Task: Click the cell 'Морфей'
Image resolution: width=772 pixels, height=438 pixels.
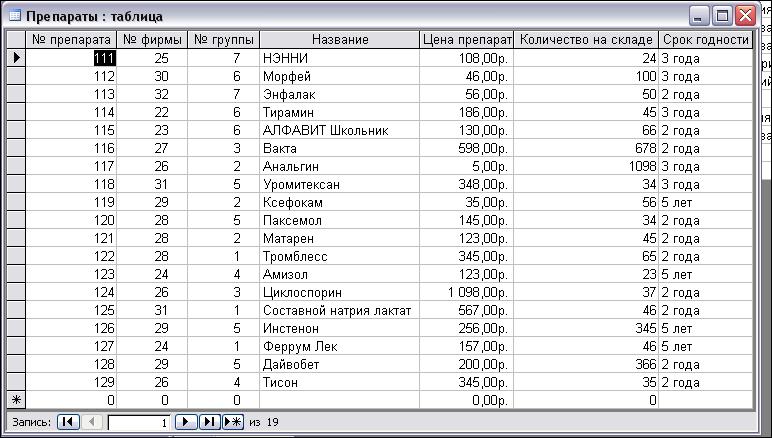Action: pyautogui.click(x=340, y=76)
